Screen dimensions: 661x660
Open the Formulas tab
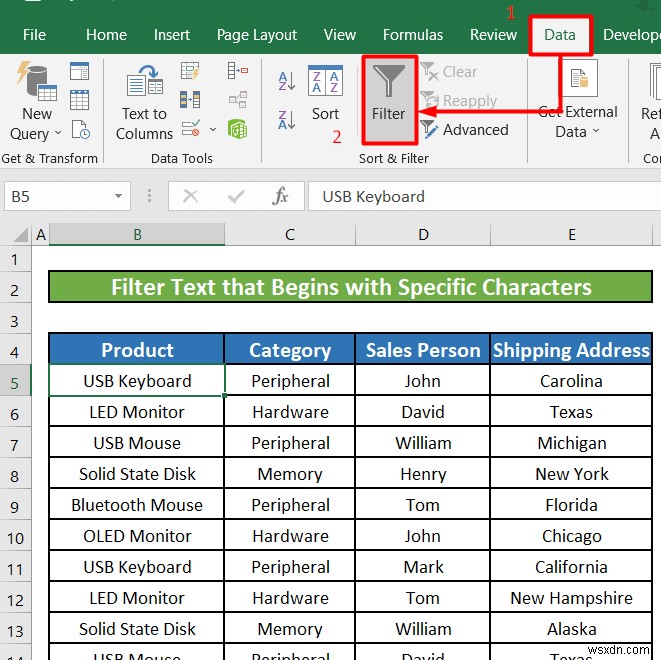413,35
